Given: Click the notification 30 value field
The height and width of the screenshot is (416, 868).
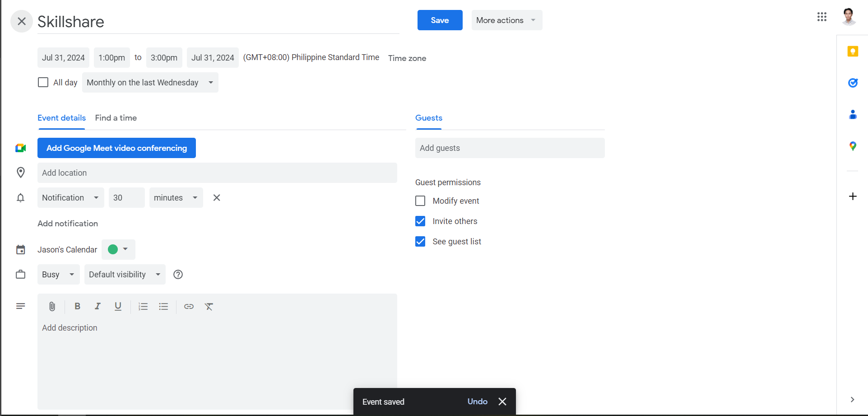Looking at the screenshot, I should 127,198.
